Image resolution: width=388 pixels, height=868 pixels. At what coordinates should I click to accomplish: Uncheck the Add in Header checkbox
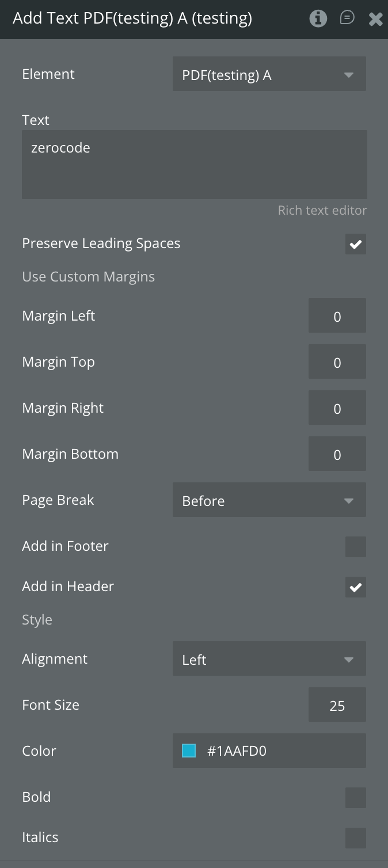[355, 587]
